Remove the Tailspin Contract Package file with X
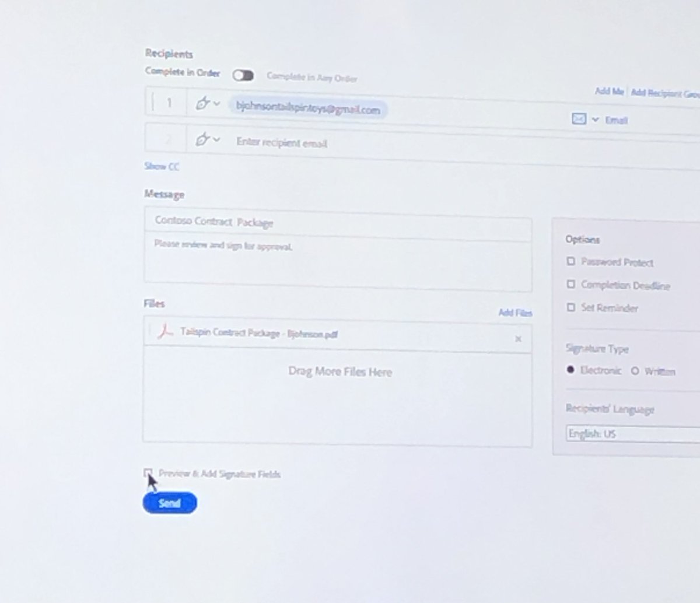700x603 pixels. pyautogui.click(x=518, y=339)
